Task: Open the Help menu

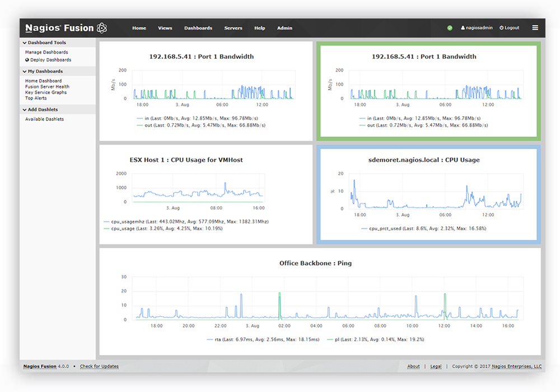Action: click(x=260, y=28)
